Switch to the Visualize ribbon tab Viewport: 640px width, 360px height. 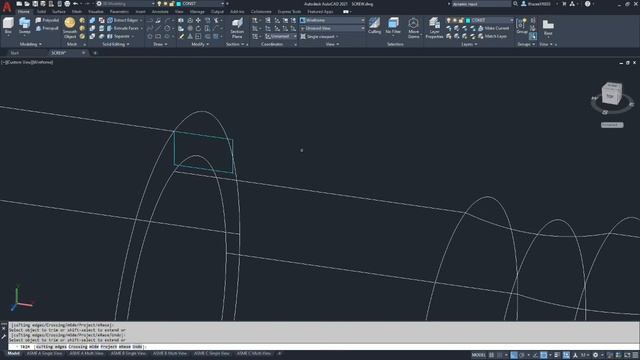pyautogui.click(x=96, y=11)
